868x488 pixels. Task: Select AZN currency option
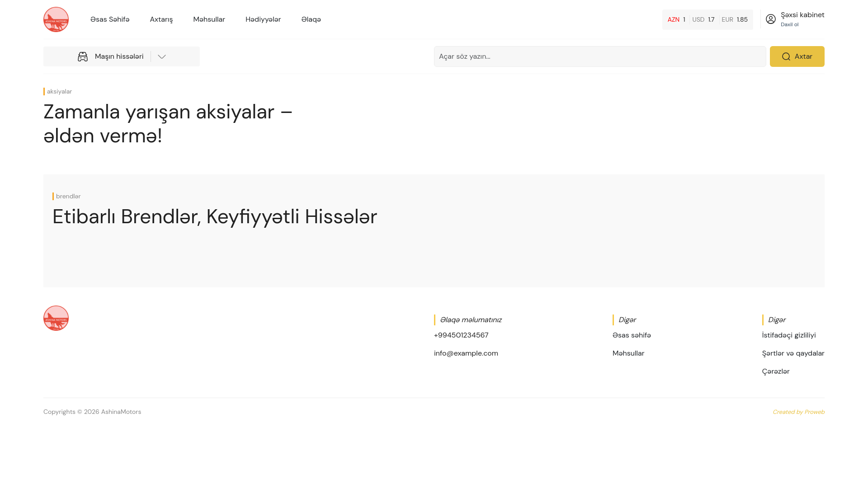(676, 19)
